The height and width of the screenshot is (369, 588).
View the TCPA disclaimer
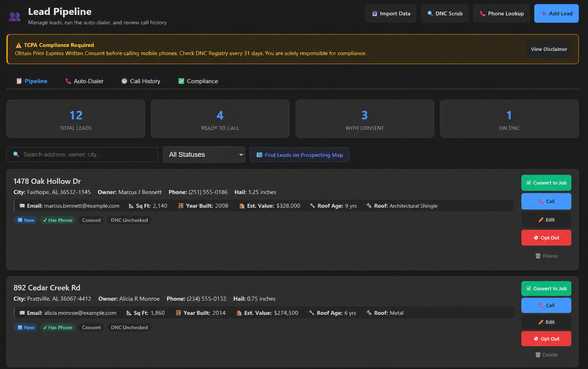pos(549,49)
